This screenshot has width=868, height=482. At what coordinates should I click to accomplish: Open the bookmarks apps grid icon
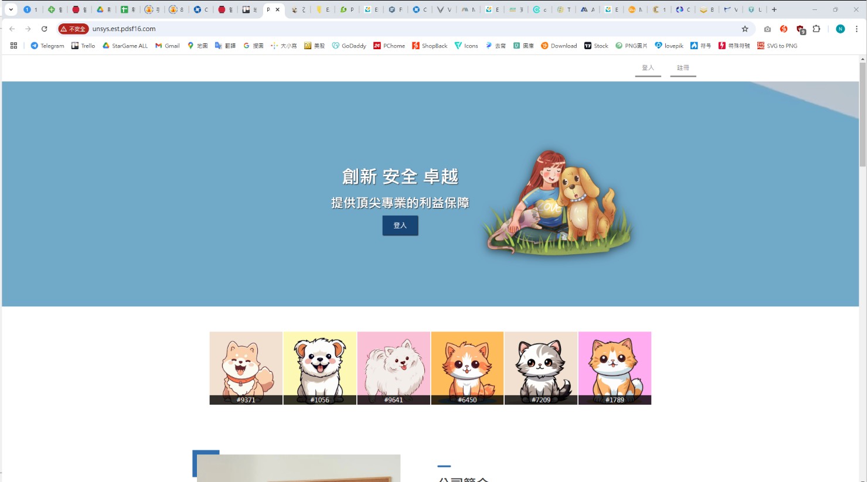tap(14, 46)
